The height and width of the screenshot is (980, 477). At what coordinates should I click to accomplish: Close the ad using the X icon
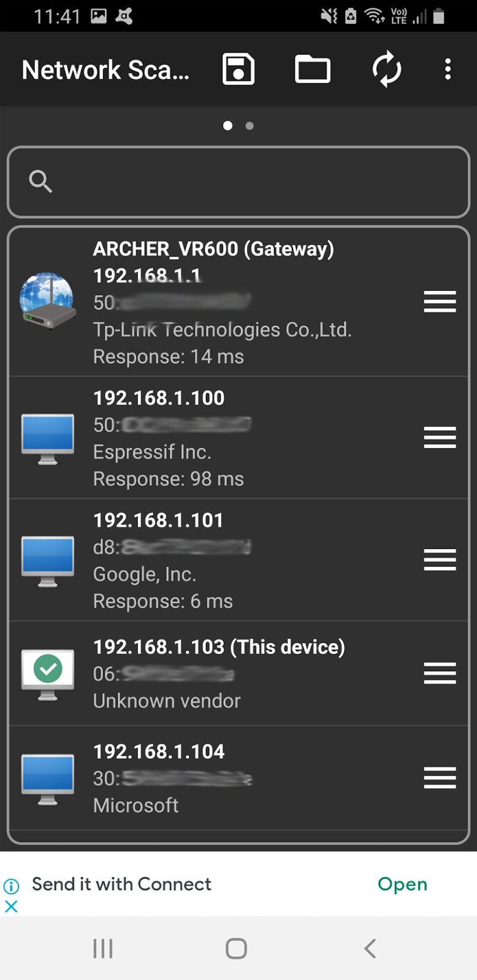click(x=11, y=907)
